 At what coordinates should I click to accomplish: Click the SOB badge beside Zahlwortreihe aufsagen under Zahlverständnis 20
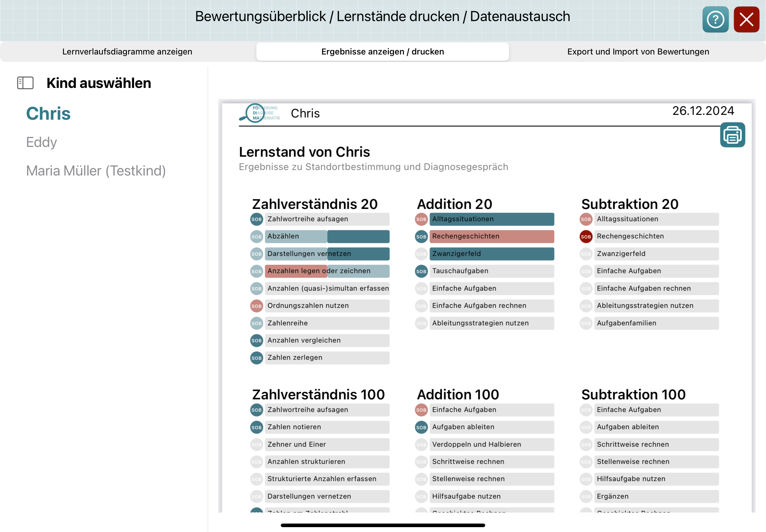point(256,219)
